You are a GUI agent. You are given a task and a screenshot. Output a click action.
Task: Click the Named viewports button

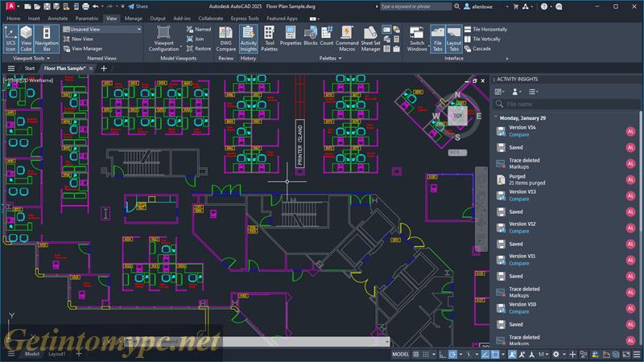tap(198, 29)
